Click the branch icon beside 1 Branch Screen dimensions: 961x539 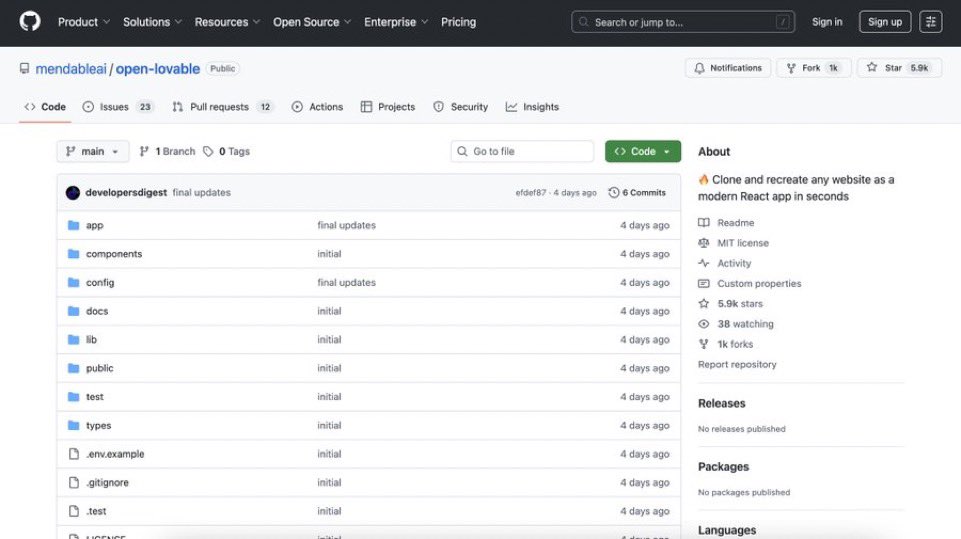(144, 151)
